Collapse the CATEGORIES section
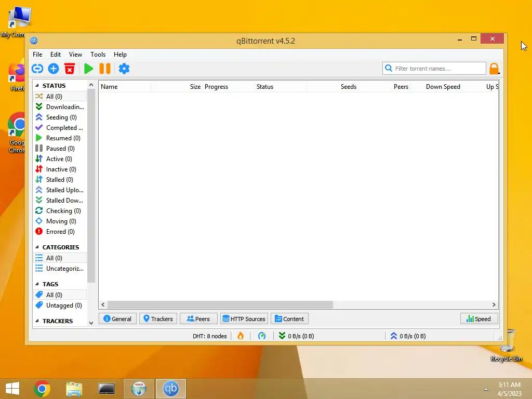The image size is (532, 399). coord(37,247)
